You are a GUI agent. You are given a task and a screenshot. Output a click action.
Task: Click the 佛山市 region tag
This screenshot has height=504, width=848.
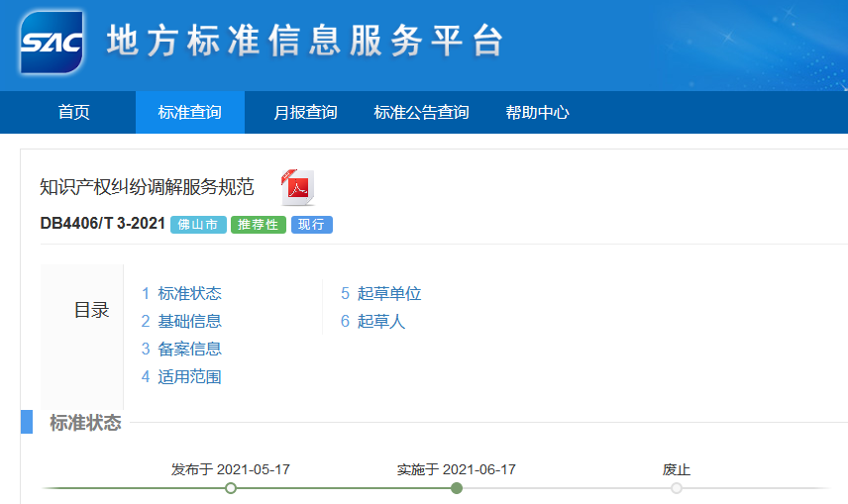198,225
